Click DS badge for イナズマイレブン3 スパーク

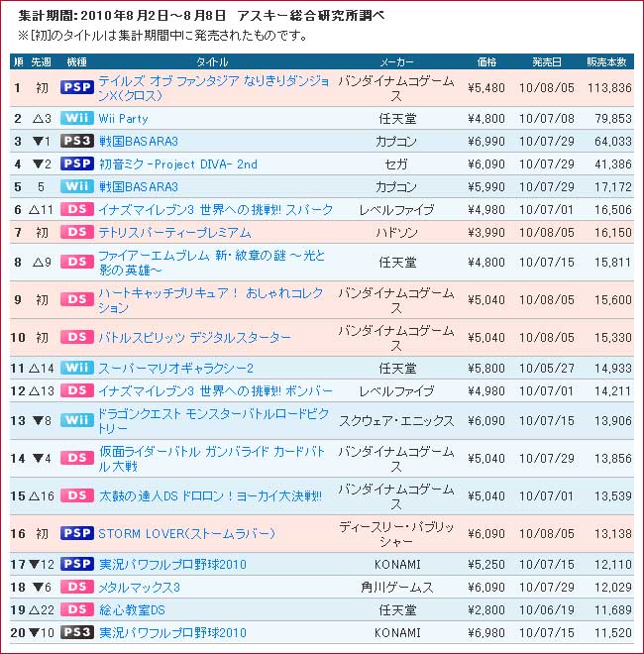coord(77,209)
